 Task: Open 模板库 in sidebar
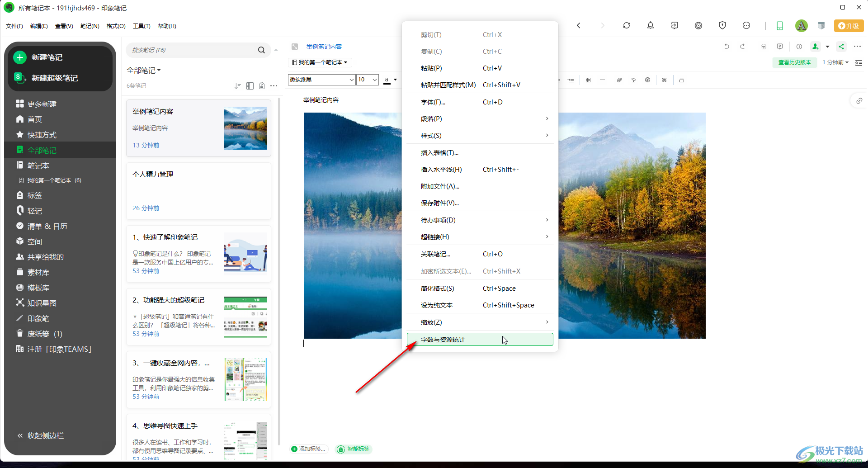[x=33, y=288]
